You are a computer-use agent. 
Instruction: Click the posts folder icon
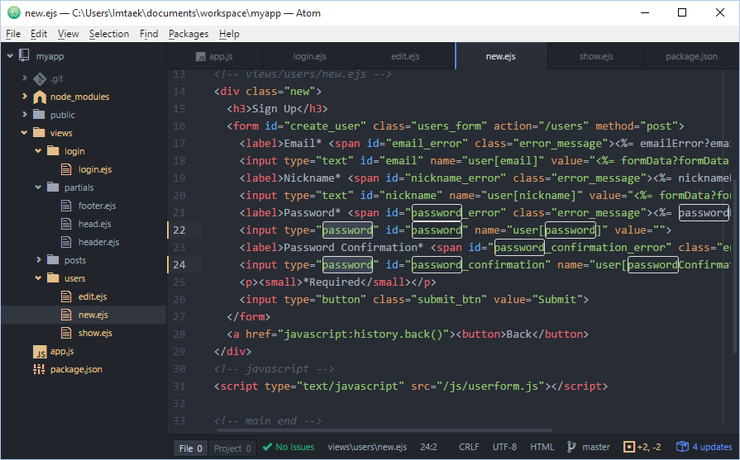coord(53,260)
